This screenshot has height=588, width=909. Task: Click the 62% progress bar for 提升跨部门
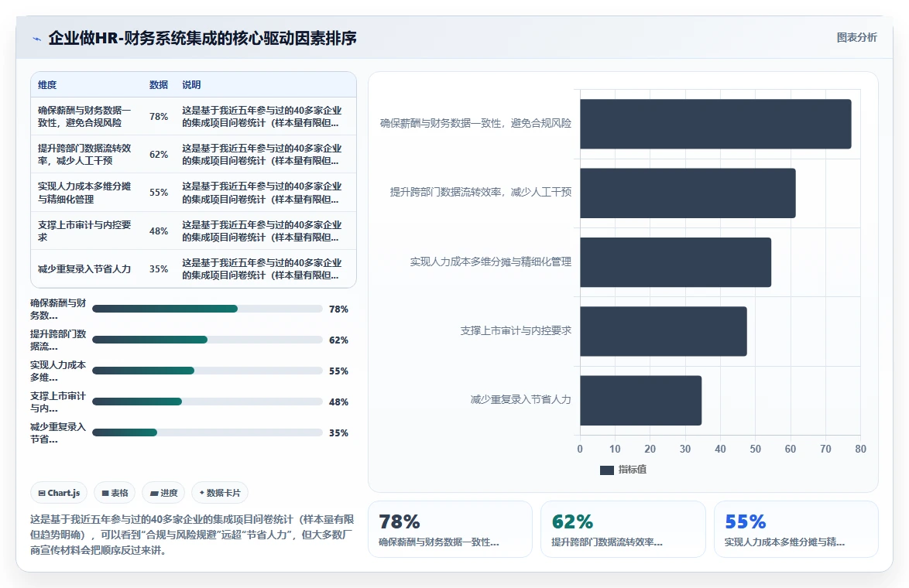click(207, 340)
